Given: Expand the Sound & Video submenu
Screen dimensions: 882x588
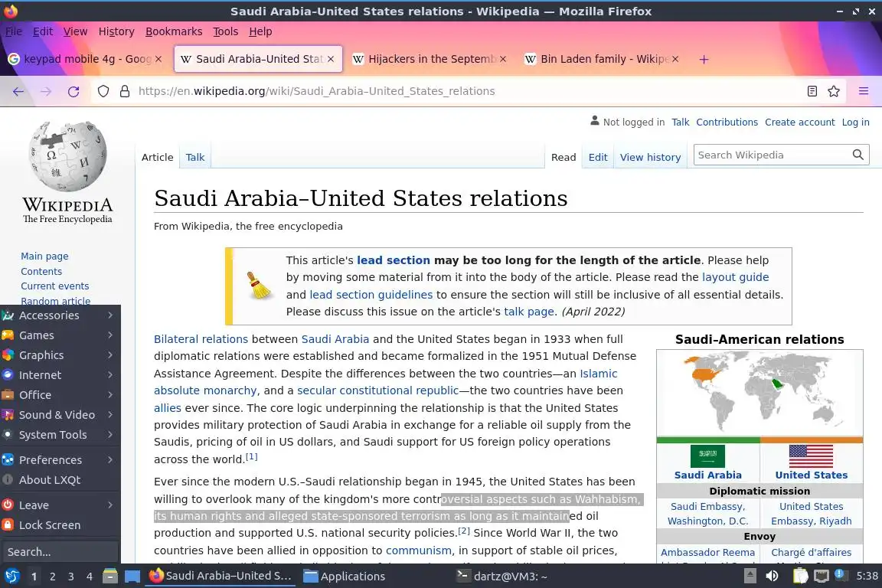Looking at the screenshot, I should pos(60,415).
